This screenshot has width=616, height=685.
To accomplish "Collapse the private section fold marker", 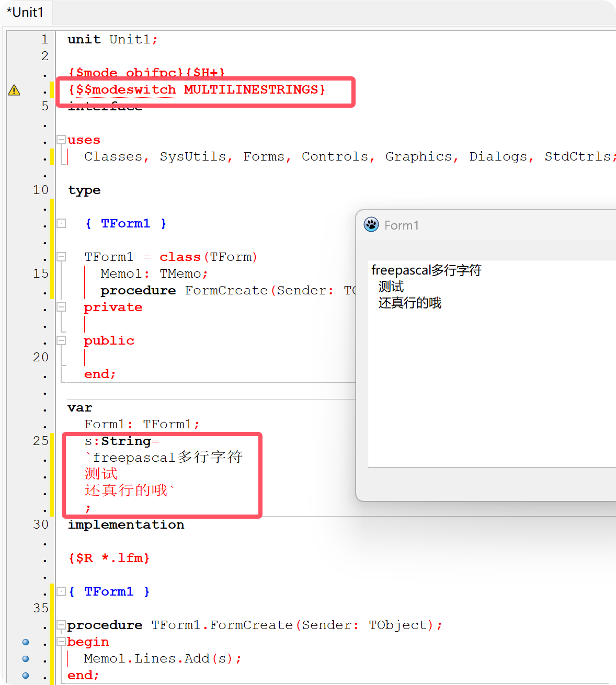I will (60, 307).
